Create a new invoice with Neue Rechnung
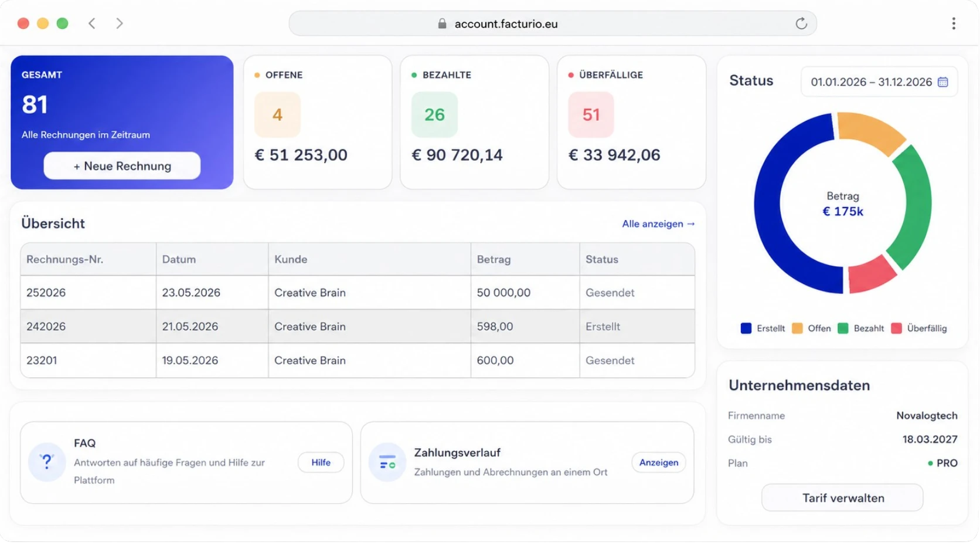 click(x=122, y=166)
